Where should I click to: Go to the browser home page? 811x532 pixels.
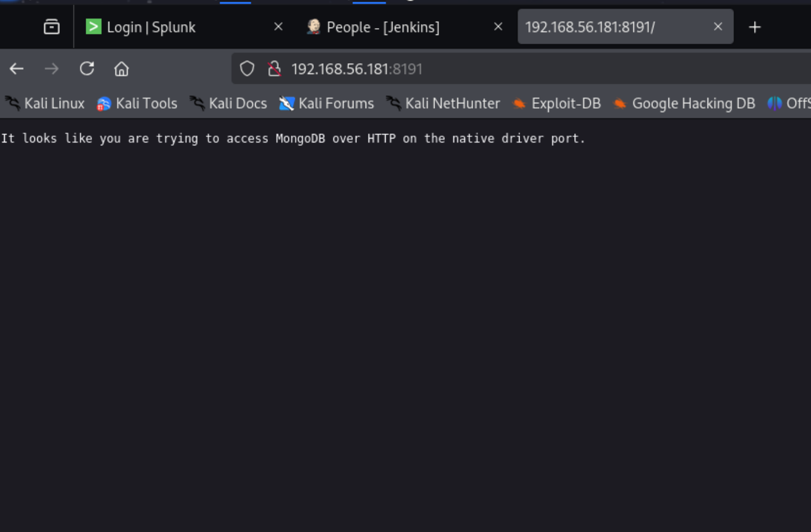[121, 69]
